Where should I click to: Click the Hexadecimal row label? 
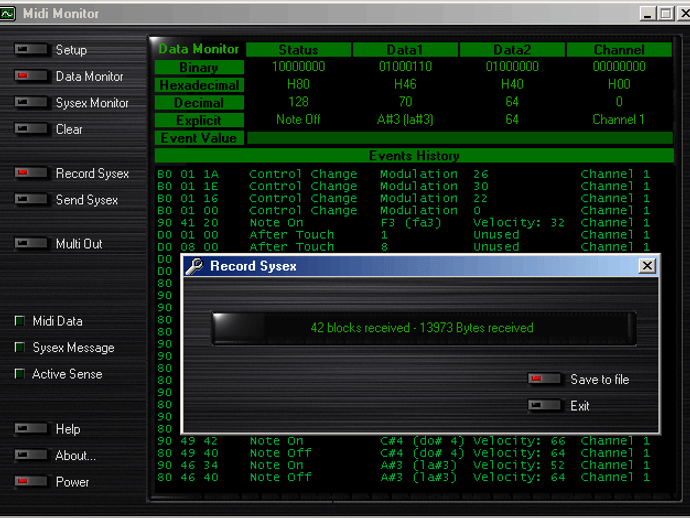point(199,85)
